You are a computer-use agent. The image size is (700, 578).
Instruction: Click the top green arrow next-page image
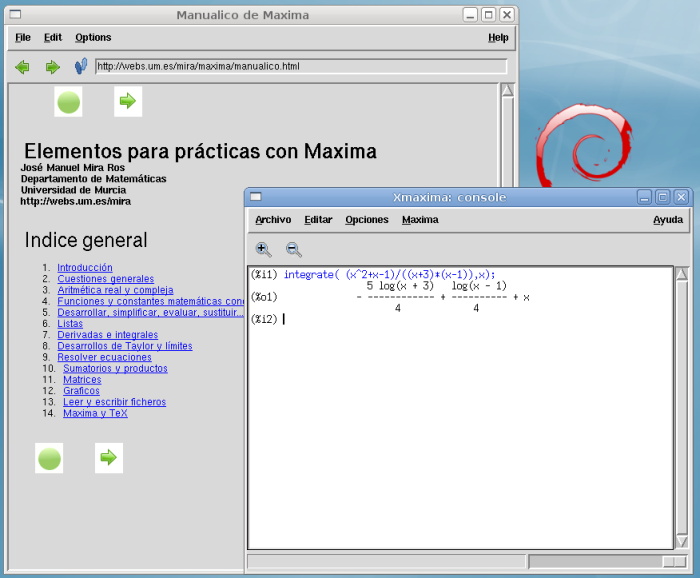tap(128, 101)
